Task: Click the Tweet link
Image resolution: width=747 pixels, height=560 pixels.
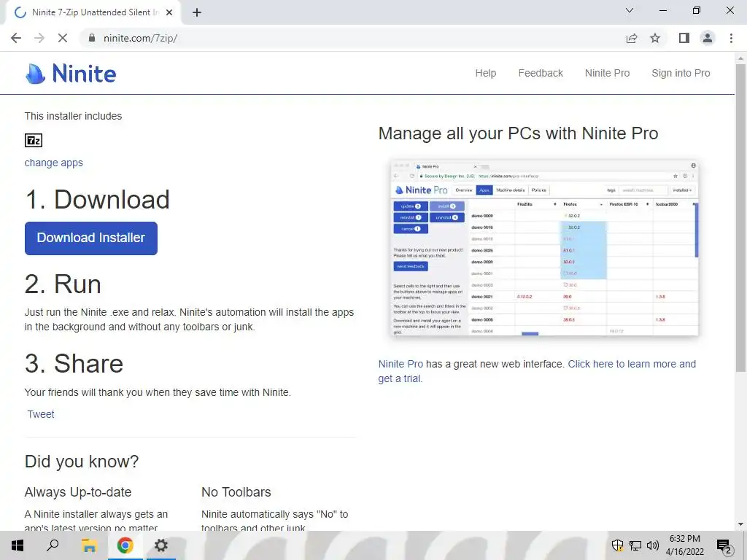Action: click(x=41, y=414)
